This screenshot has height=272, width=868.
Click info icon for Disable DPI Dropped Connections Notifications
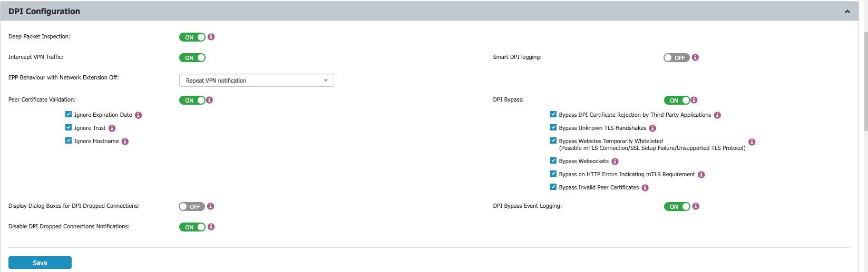[x=211, y=227]
